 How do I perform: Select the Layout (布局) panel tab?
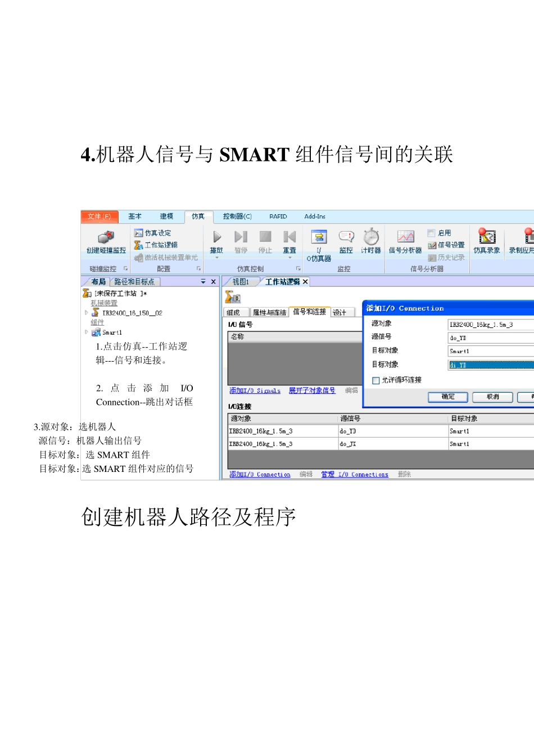tap(98, 282)
